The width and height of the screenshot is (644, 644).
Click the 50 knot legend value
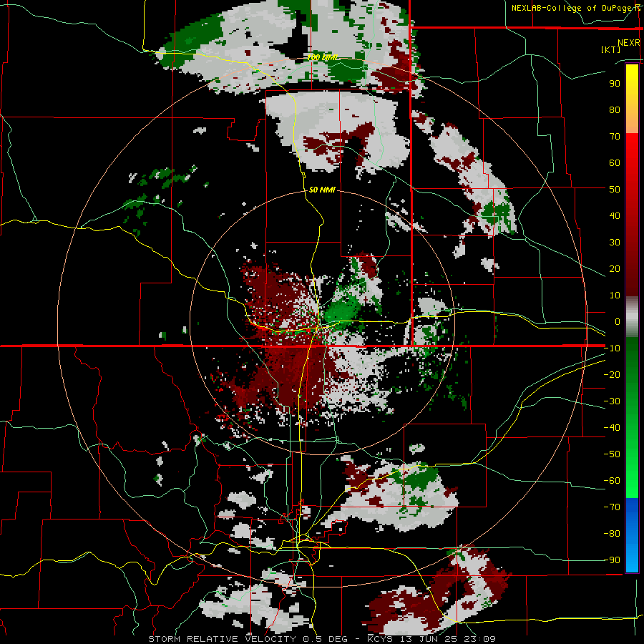coord(615,190)
